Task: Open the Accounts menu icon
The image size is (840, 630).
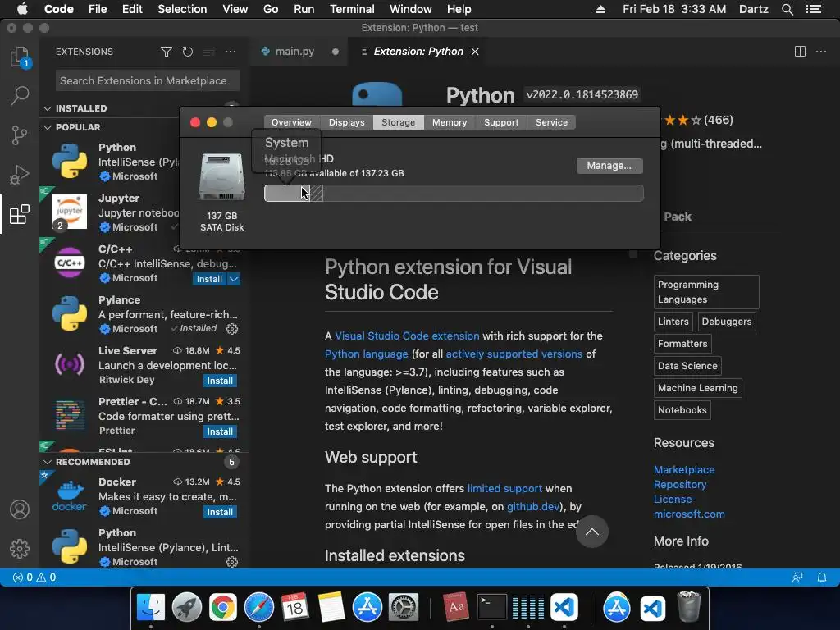Action: click(20, 509)
